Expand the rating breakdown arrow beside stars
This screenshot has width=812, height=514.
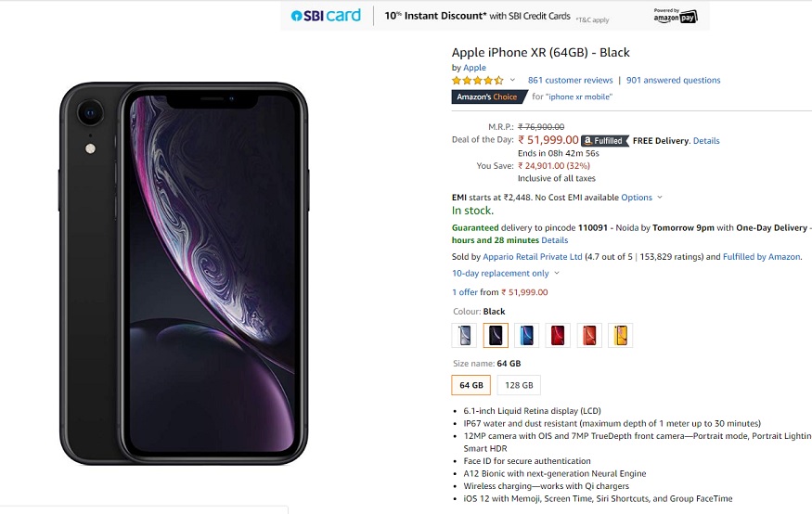tap(512, 80)
